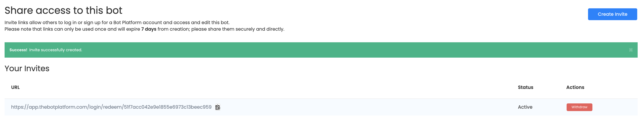Copy the invite URL using the clipboard icon
The height and width of the screenshot is (124, 644).
(x=218, y=107)
